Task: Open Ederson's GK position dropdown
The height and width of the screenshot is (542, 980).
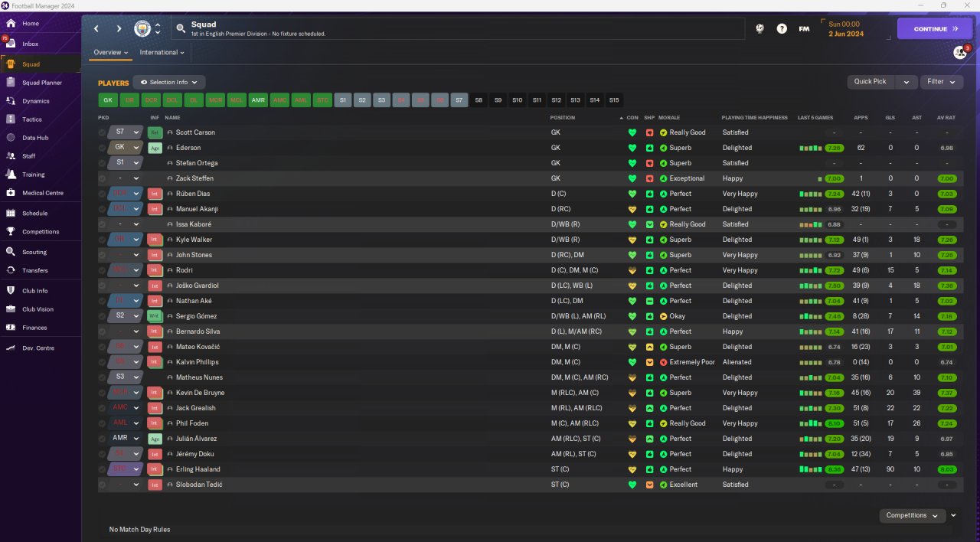Action: click(126, 148)
